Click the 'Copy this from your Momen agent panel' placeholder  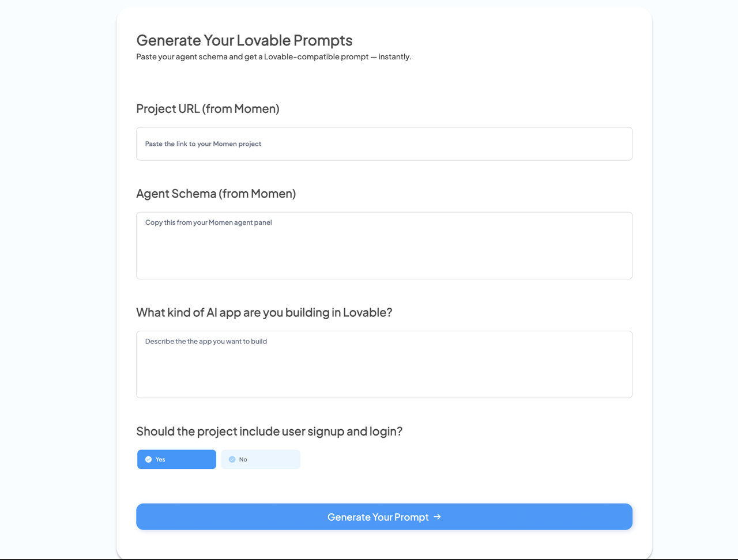point(208,222)
